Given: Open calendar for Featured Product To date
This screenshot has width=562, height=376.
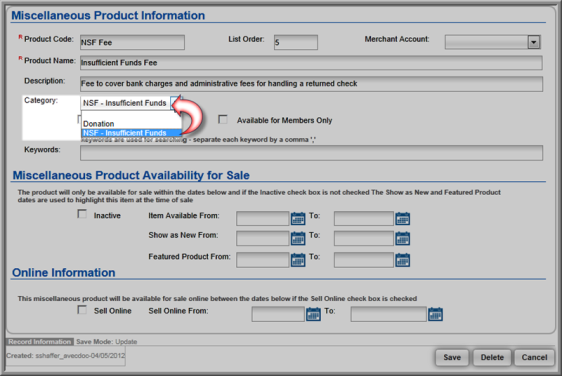Looking at the screenshot, I should click(x=403, y=260).
